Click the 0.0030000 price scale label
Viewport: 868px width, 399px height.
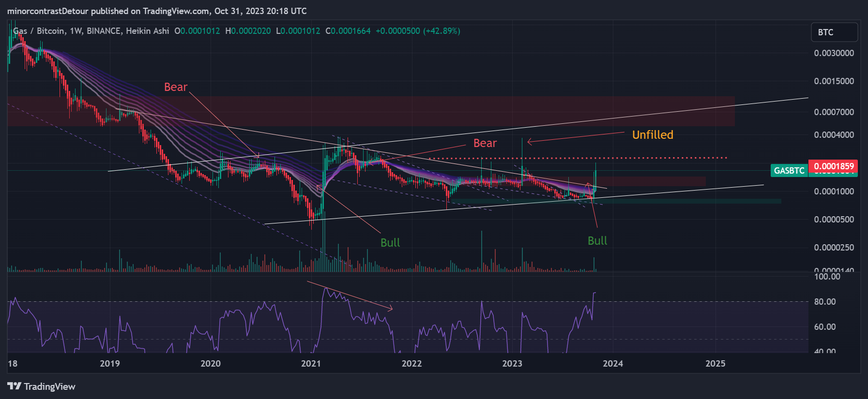[834, 53]
